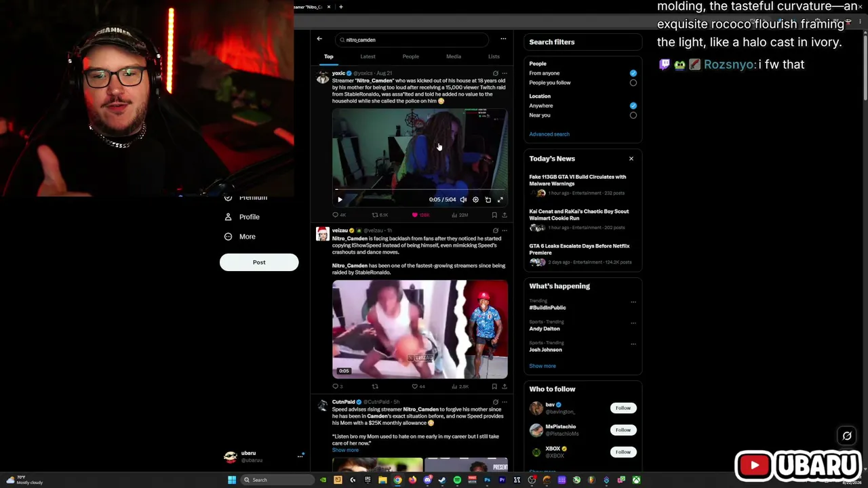Open options for Andy Dalton trend
Image resolution: width=868 pixels, height=488 pixels.
pyautogui.click(x=633, y=323)
